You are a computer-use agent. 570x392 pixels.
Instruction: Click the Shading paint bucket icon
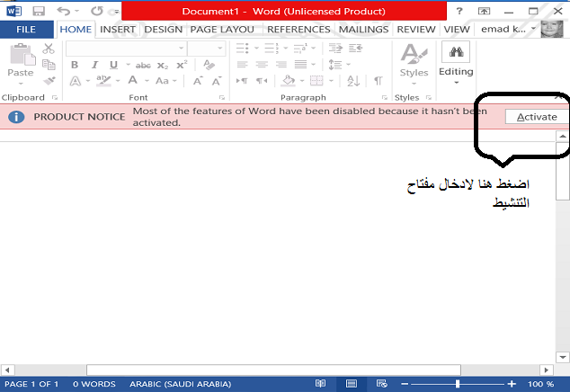point(289,80)
